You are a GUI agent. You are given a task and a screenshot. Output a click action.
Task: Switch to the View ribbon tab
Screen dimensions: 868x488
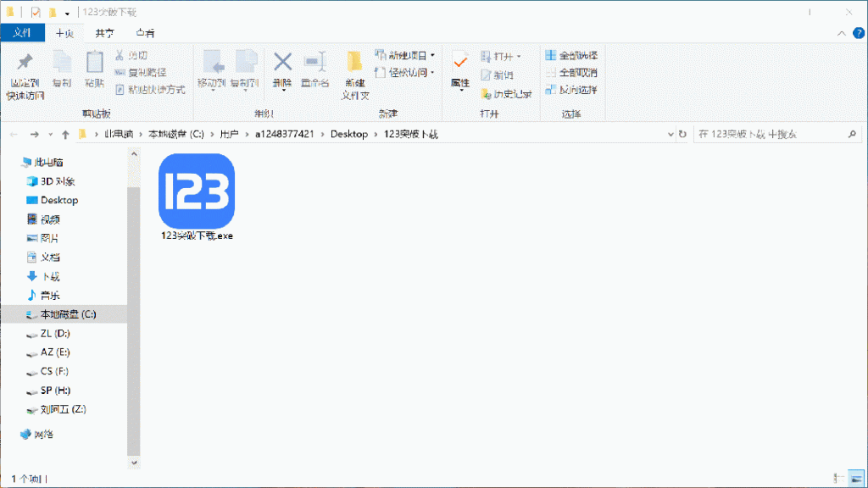coord(145,33)
